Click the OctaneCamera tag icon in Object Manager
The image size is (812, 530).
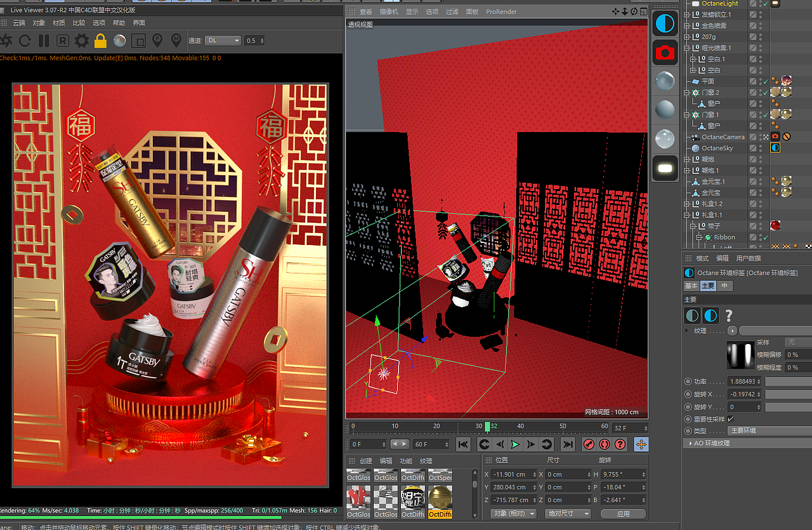pos(775,136)
